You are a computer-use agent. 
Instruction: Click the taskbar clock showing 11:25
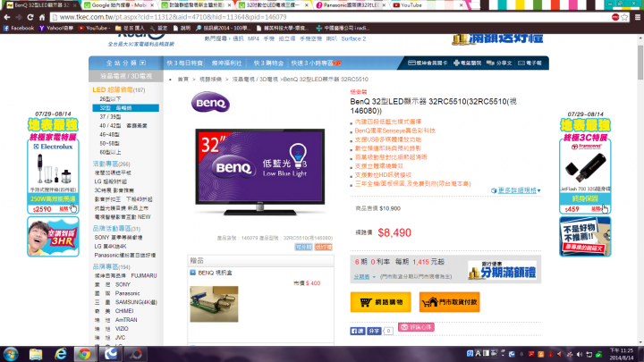622,354
